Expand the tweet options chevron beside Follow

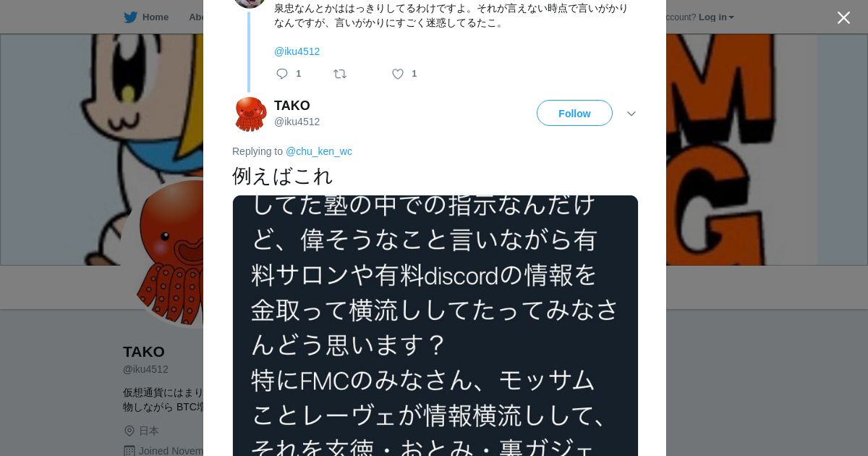(x=631, y=114)
